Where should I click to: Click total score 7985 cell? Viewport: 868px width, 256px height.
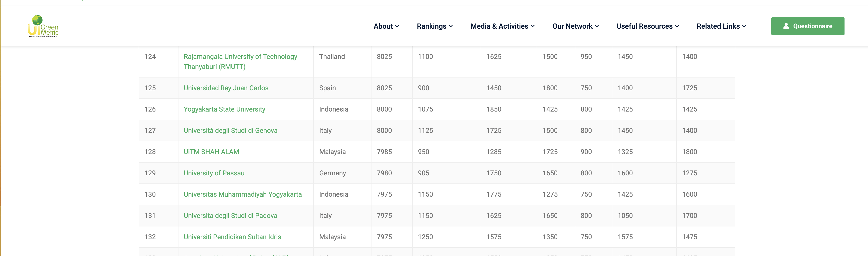pyautogui.click(x=392, y=152)
